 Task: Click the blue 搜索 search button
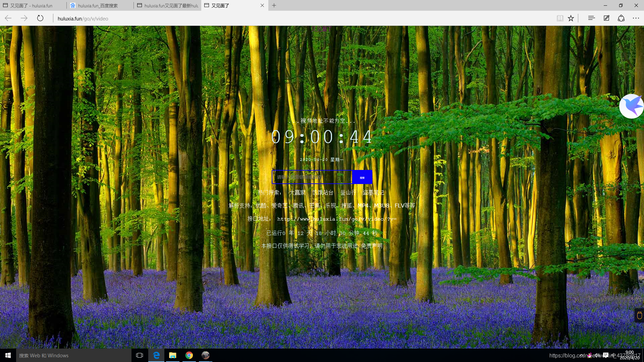pos(362,177)
